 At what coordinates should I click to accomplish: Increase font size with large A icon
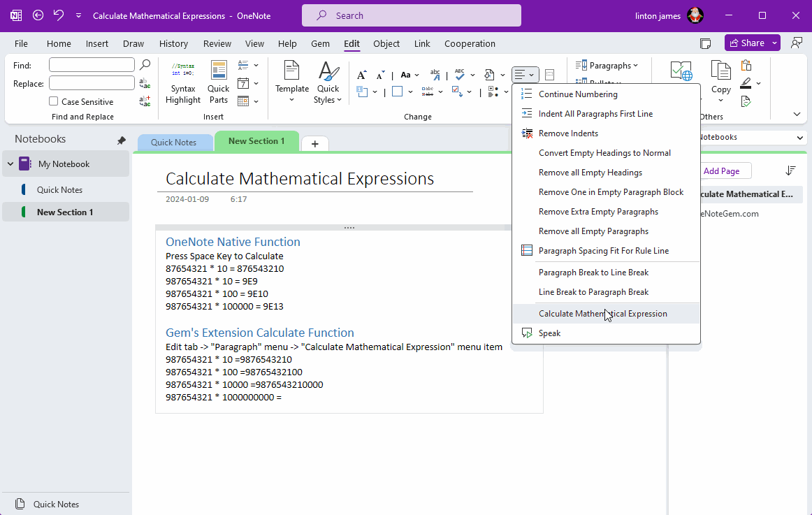click(x=362, y=75)
